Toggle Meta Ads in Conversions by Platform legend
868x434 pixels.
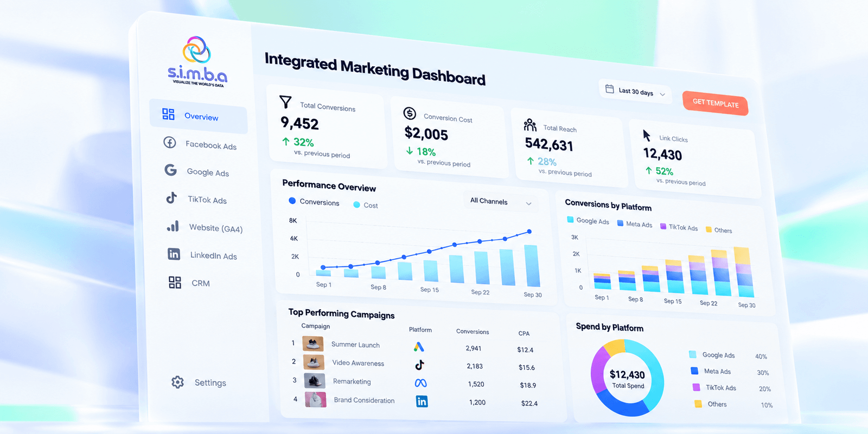635,224
